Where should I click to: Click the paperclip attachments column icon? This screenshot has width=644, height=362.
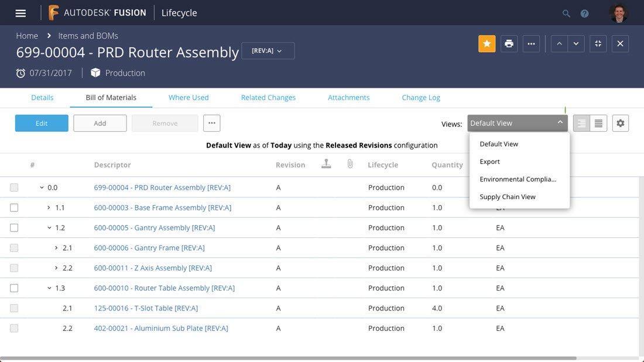click(350, 164)
